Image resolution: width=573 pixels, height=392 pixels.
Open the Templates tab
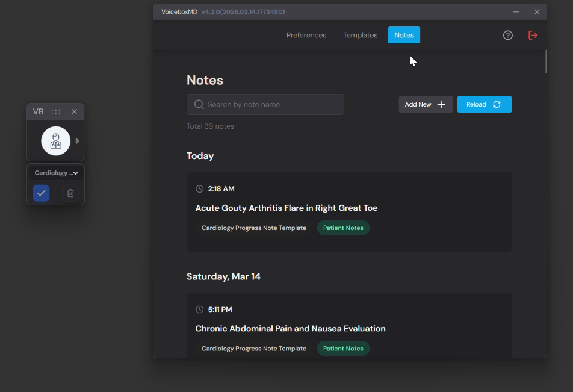(360, 36)
